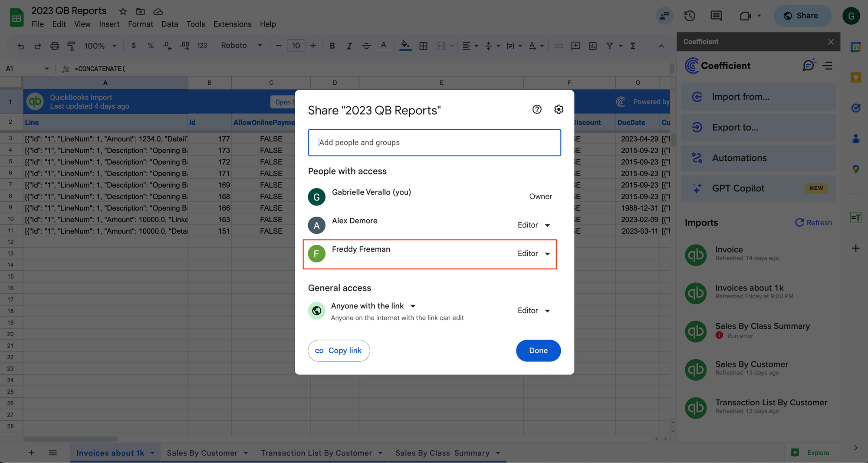Open share settings gear icon
Image resolution: width=868 pixels, height=463 pixels.
pyautogui.click(x=559, y=109)
